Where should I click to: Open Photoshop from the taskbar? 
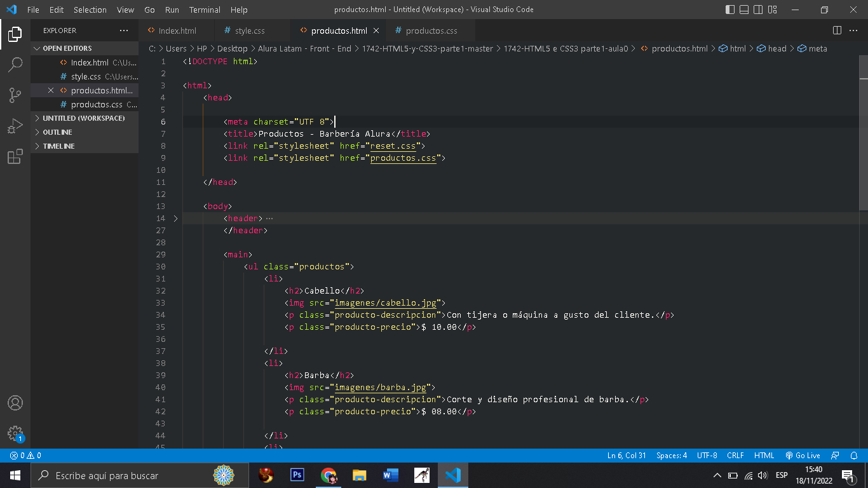[x=297, y=475]
